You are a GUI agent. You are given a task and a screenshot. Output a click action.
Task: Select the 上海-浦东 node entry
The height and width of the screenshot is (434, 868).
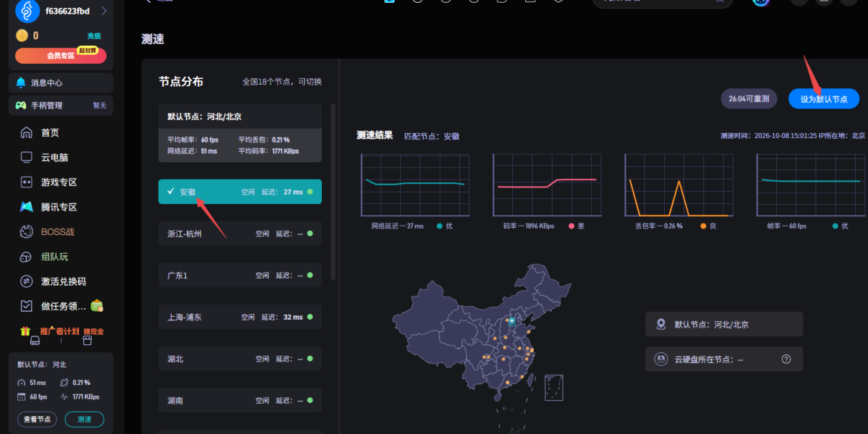240,317
